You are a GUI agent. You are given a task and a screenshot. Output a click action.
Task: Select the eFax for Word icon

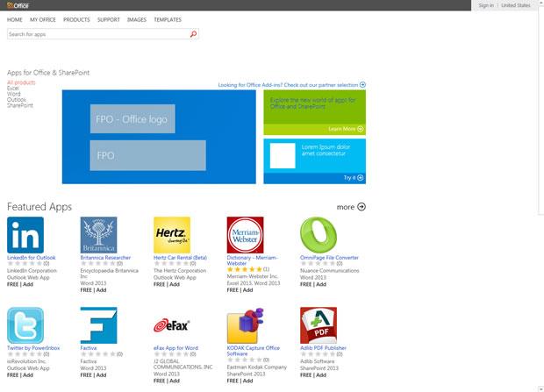[172, 325]
